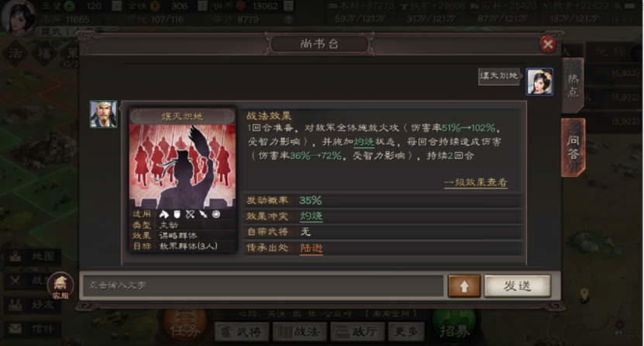The width and height of the screenshot is (644, 346).
Task: Click the 发送 send button
Action: (517, 286)
